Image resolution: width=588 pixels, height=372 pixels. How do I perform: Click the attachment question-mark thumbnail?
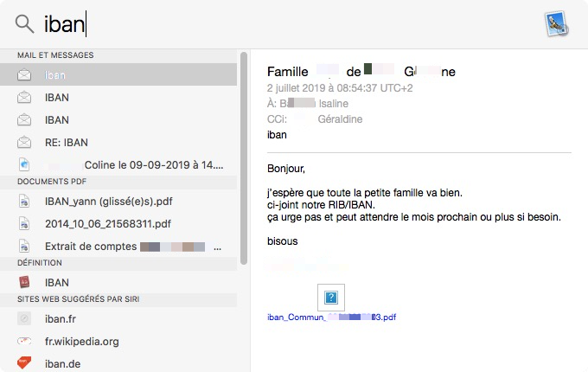point(330,297)
